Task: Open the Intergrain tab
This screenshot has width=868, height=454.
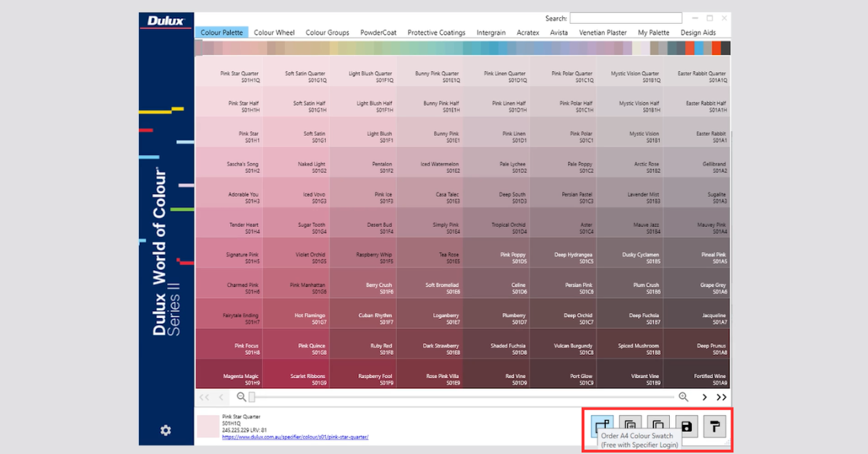Action: click(x=491, y=33)
